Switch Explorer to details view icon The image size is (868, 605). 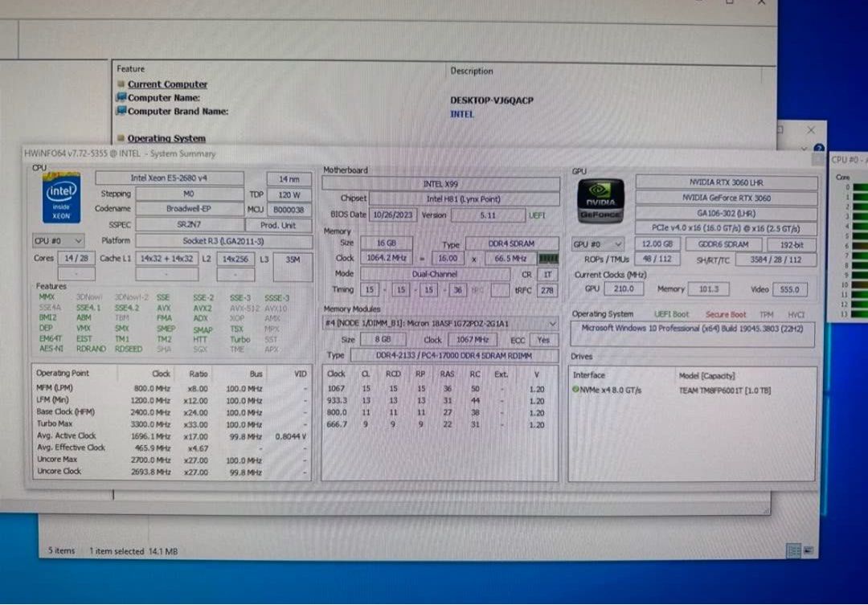point(793,551)
